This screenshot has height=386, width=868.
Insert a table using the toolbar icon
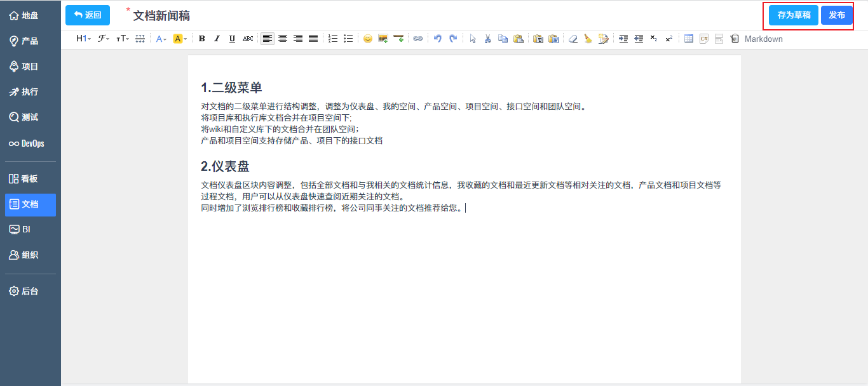[x=689, y=38]
